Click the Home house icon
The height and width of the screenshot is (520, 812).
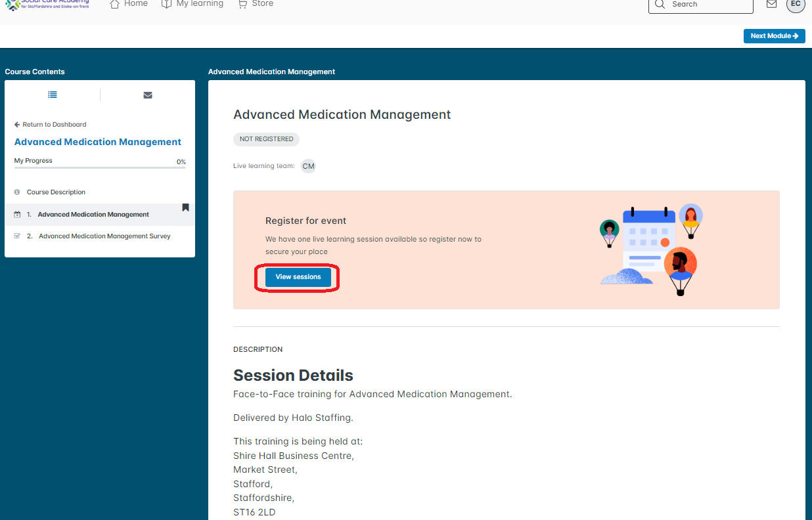(x=115, y=4)
